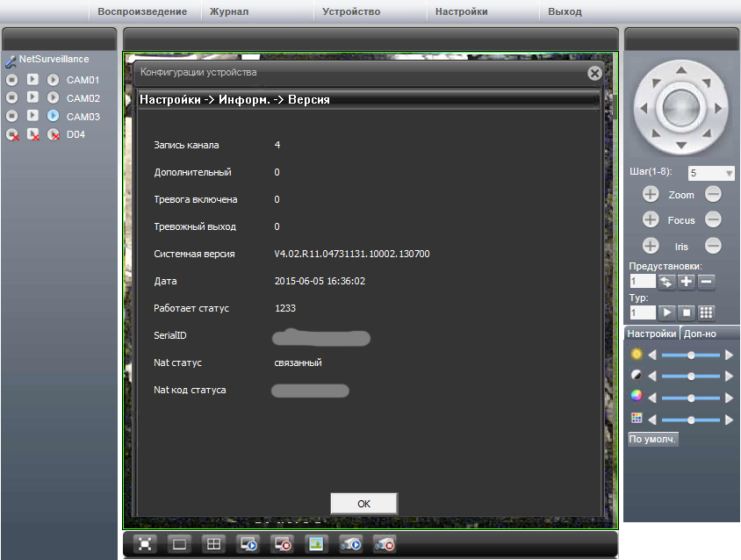Open the Настройки top menu

click(461, 11)
